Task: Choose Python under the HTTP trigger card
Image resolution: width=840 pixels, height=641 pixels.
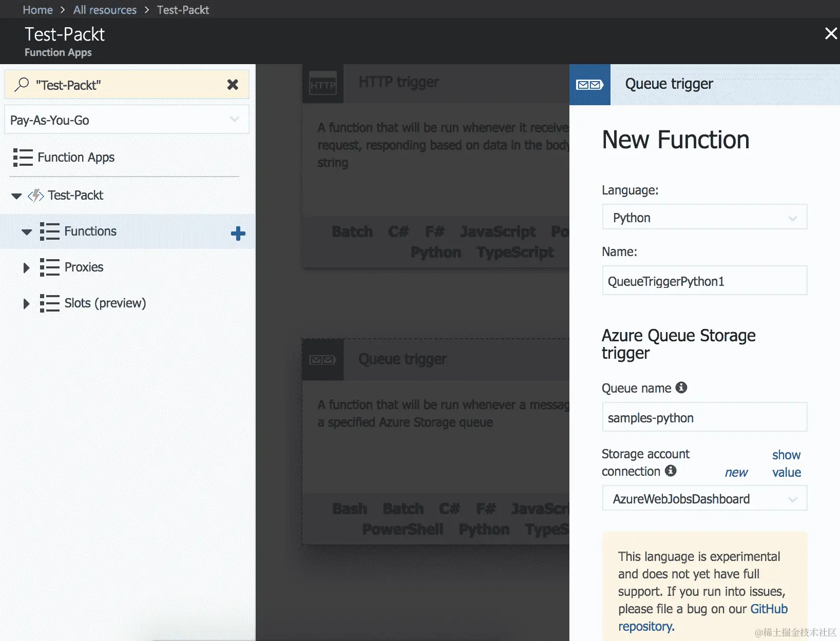Action: (436, 252)
